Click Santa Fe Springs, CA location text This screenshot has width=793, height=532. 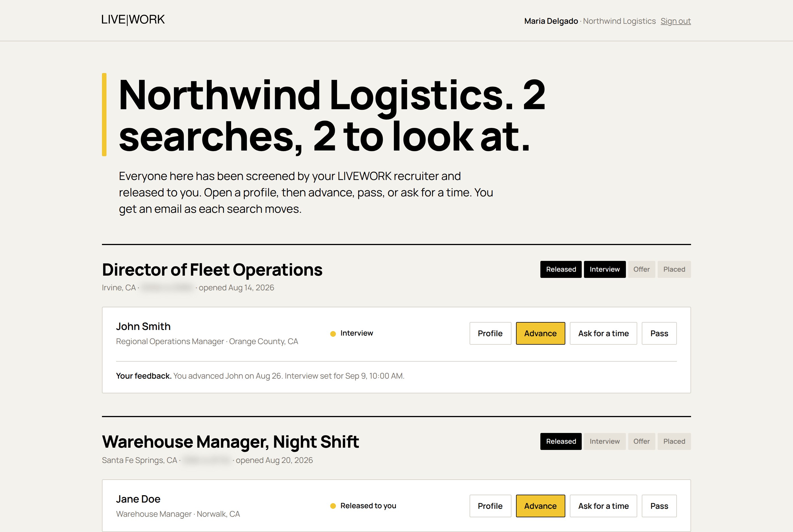140,460
